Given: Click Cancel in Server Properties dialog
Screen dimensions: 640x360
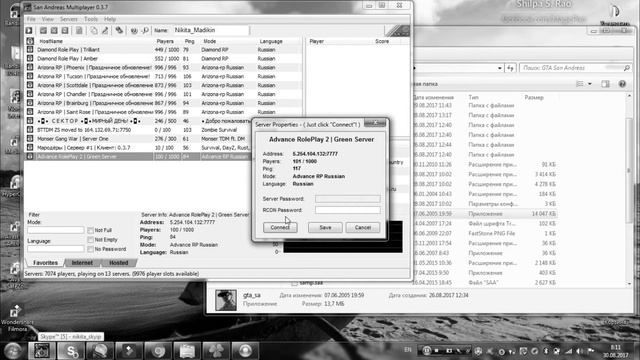Looking at the screenshot, I should point(363,227).
